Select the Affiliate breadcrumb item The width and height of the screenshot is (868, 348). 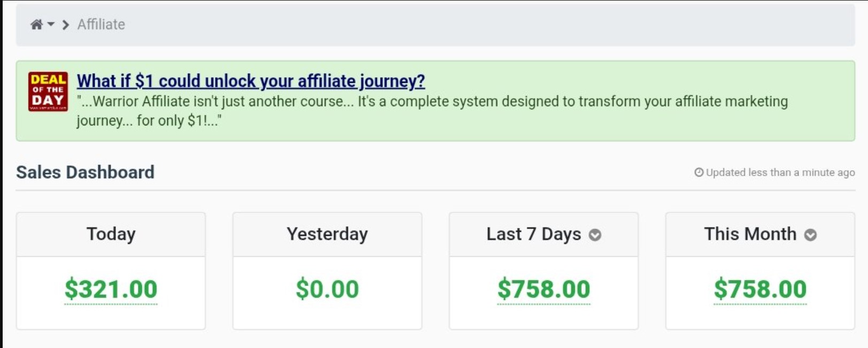point(101,25)
